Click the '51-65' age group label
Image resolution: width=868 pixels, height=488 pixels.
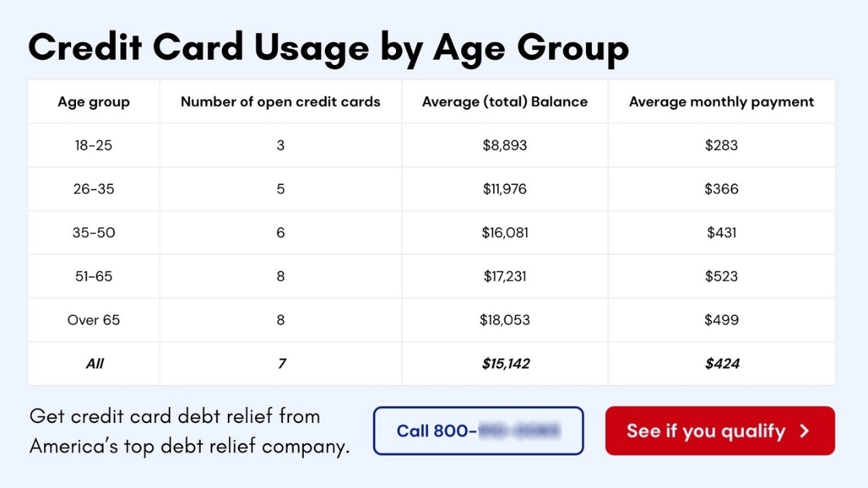[94, 276]
